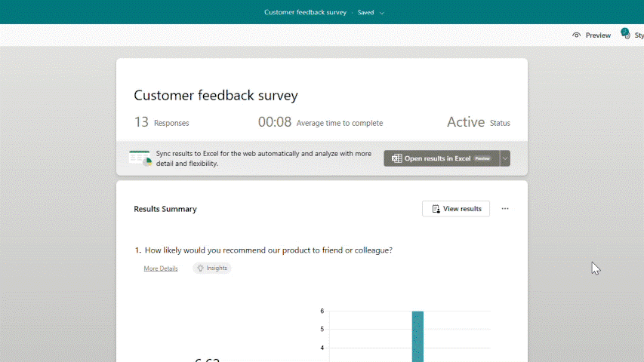Click the Customer feedback survey card heading
This screenshot has height=362, width=644.
coord(216,96)
